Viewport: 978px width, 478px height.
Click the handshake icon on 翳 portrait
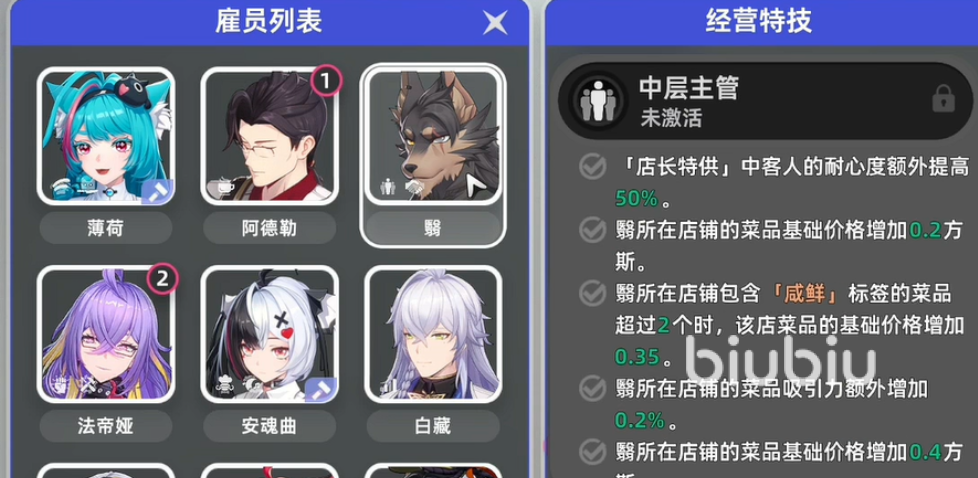[x=412, y=186]
